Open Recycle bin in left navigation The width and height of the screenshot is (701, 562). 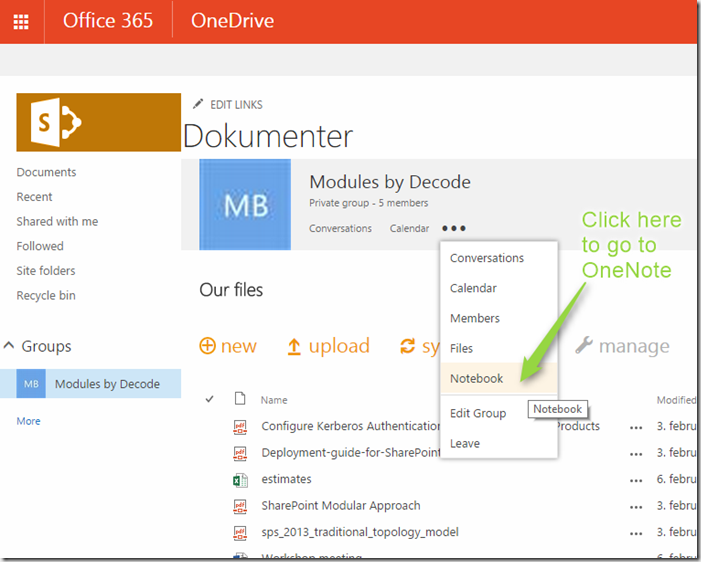(x=46, y=296)
